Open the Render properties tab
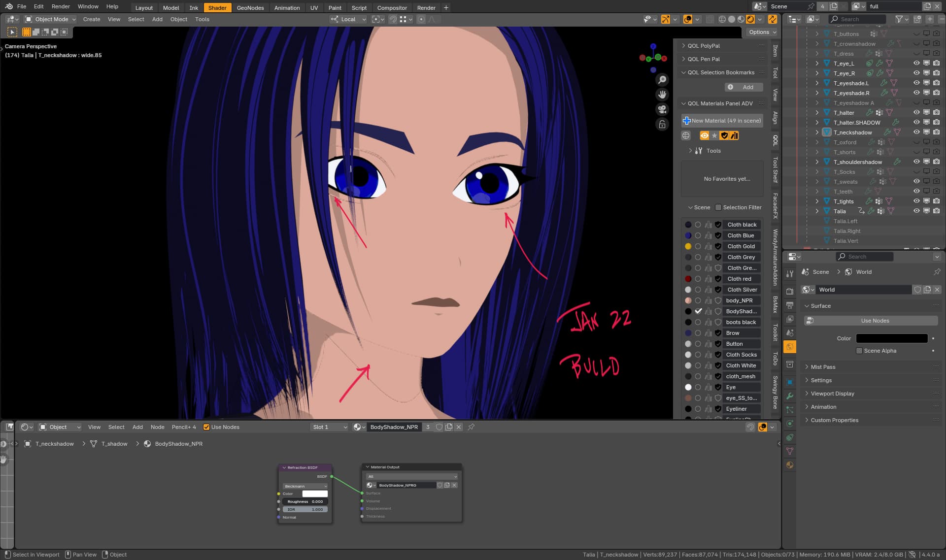946x560 pixels. click(x=790, y=291)
